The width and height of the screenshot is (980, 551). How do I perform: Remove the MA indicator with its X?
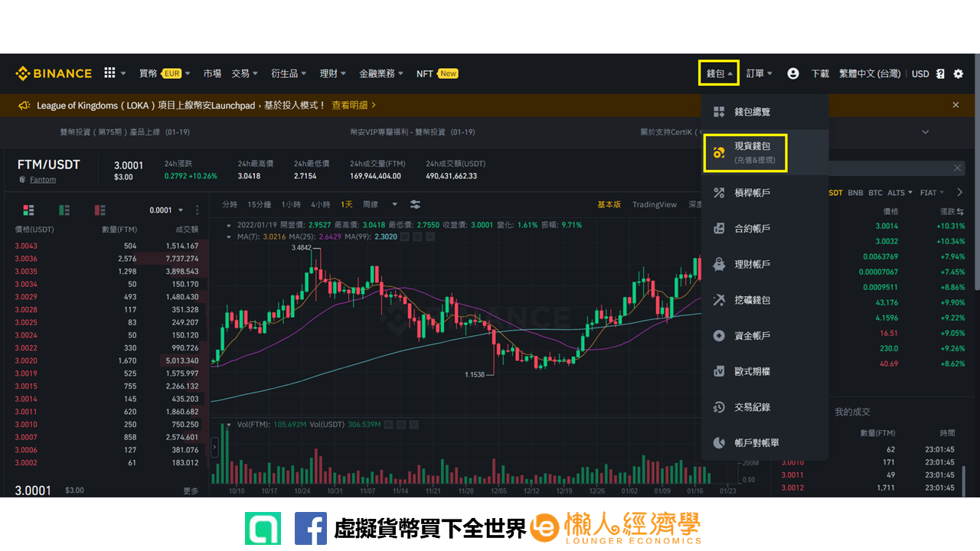[x=430, y=237]
